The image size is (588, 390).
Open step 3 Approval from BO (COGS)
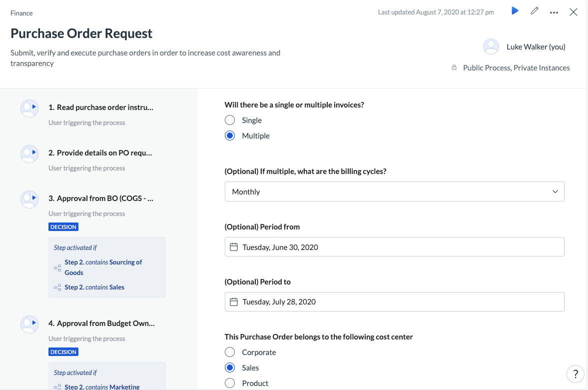(x=101, y=198)
